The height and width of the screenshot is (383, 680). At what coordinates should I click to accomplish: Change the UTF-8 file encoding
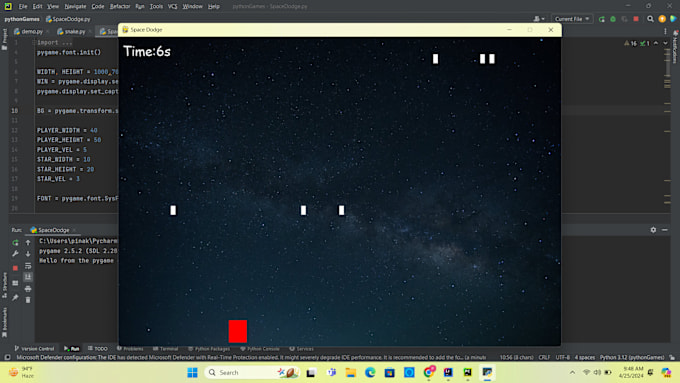(562, 357)
